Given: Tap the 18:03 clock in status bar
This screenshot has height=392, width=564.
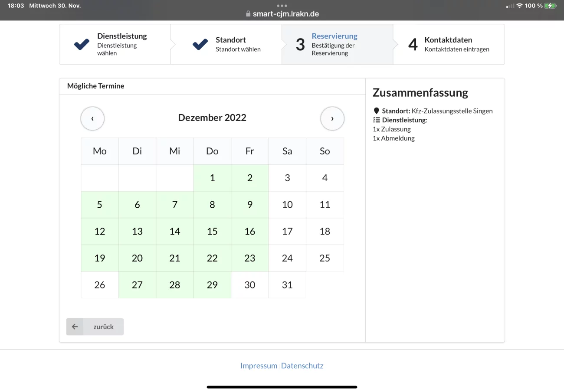Looking at the screenshot, I should (x=16, y=6).
